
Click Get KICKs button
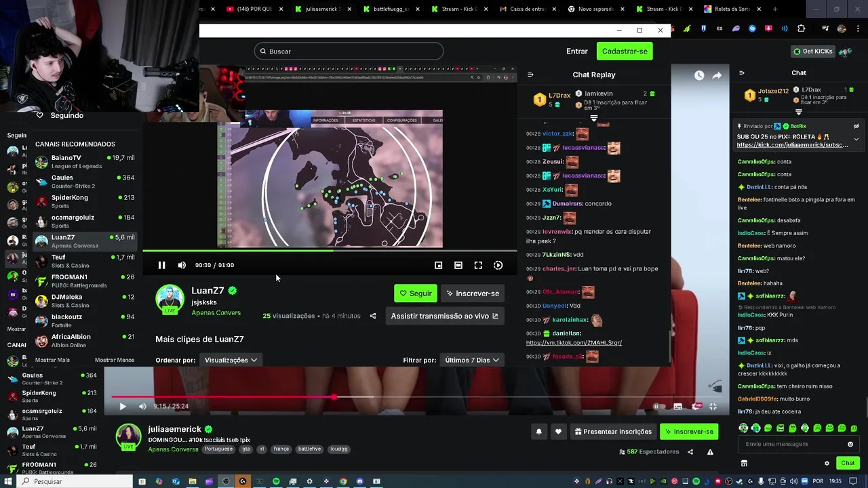812,52
